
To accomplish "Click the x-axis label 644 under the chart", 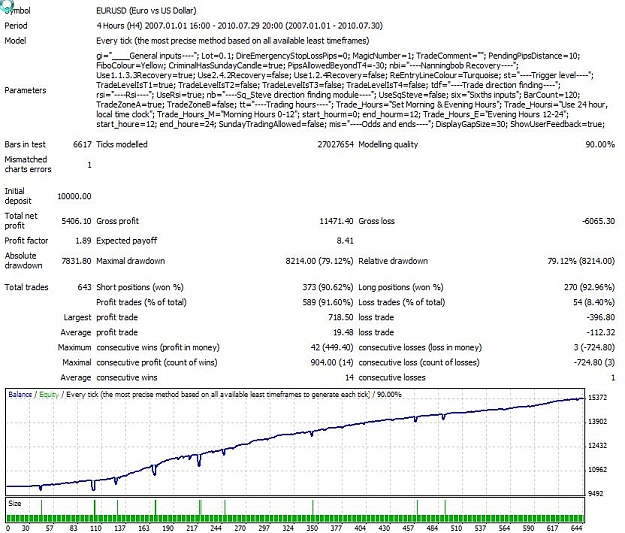I will (x=576, y=528).
